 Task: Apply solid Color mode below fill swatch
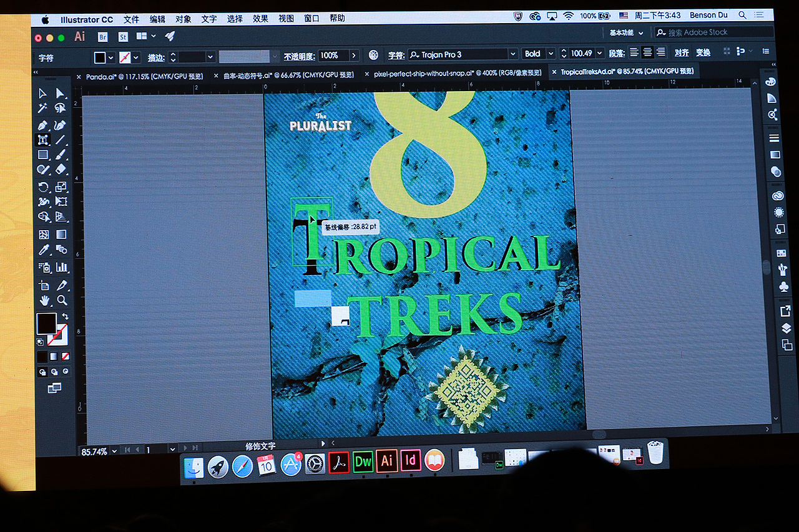coord(42,357)
